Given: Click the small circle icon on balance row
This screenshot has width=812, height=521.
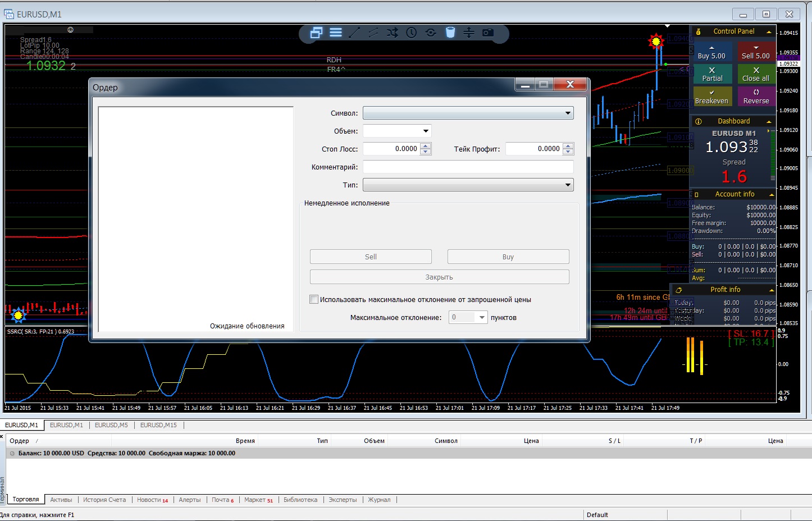Looking at the screenshot, I should point(12,453).
